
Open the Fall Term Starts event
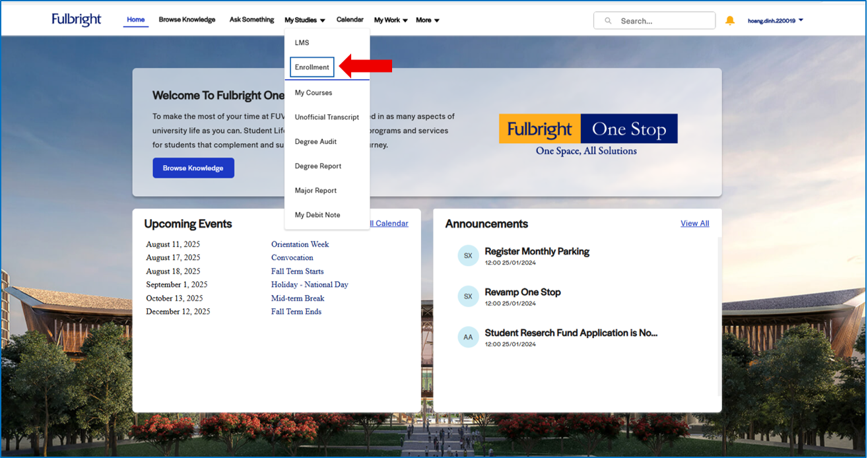pyautogui.click(x=298, y=271)
